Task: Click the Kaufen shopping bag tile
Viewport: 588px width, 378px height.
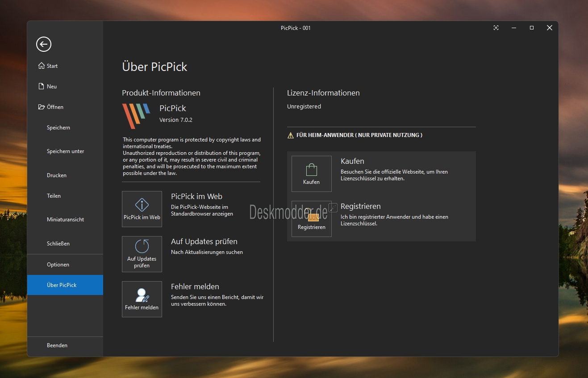Action: 312,174
